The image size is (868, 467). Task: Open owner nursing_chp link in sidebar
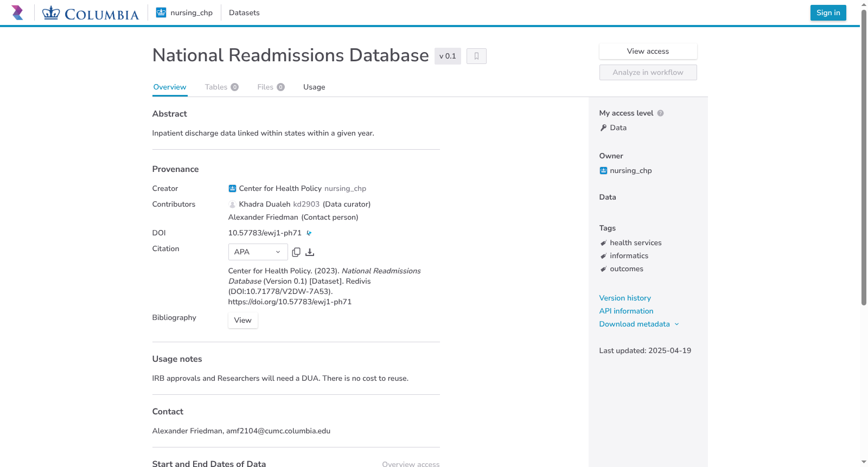(631, 171)
